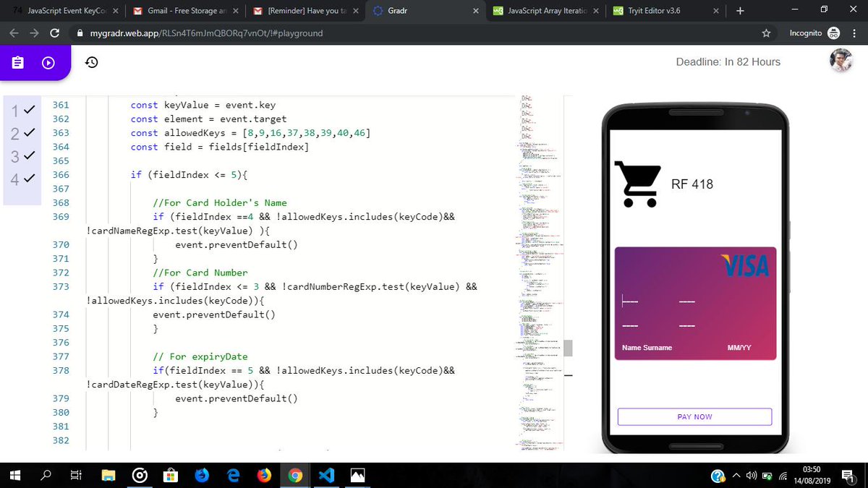
Task: Click line number 366 in editor
Action: click(61, 175)
